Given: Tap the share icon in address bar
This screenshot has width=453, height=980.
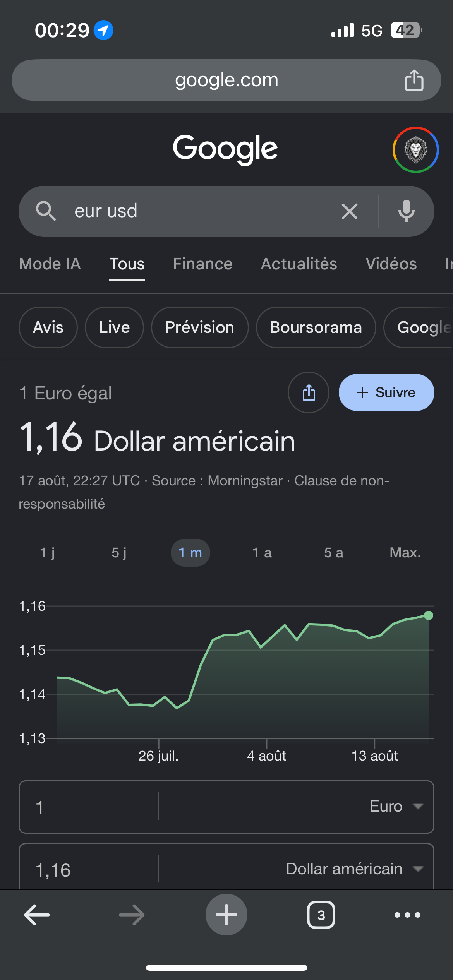Looking at the screenshot, I should [414, 81].
